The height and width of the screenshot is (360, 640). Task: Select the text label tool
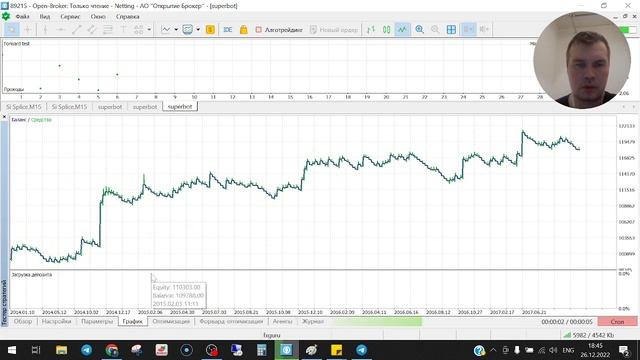coord(123,29)
